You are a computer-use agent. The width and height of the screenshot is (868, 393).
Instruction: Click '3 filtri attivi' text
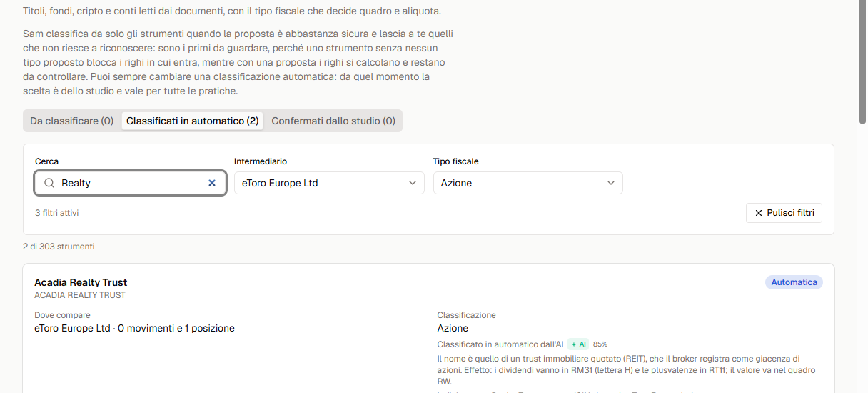[x=57, y=213]
